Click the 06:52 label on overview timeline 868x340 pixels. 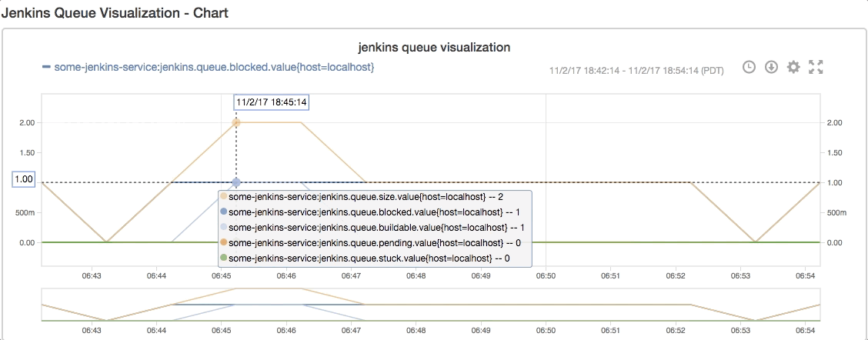click(675, 329)
